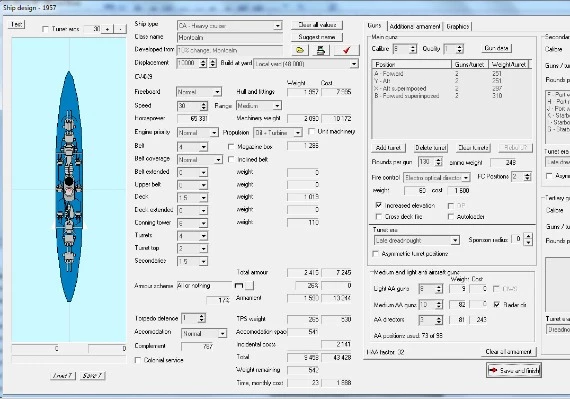570x399 pixels.
Task: Enable the Inclined belt checkbox
Action: coord(231,159)
